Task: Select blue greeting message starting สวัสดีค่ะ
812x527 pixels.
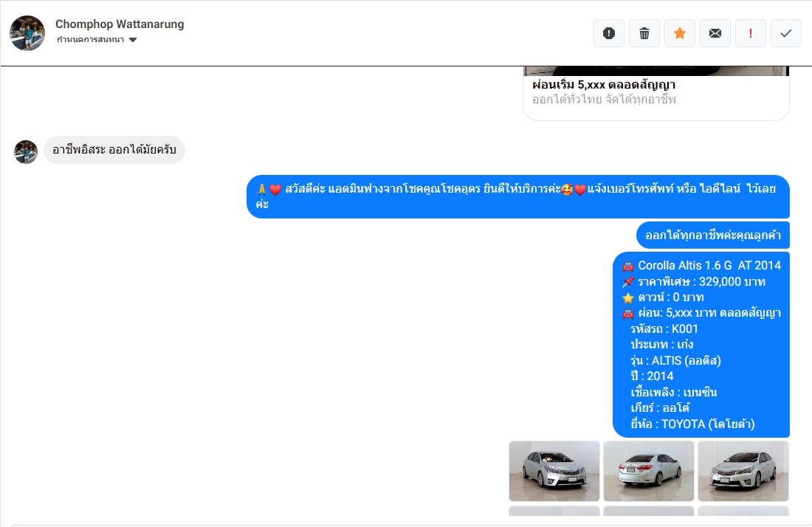Action: pyautogui.click(x=518, y=197)
